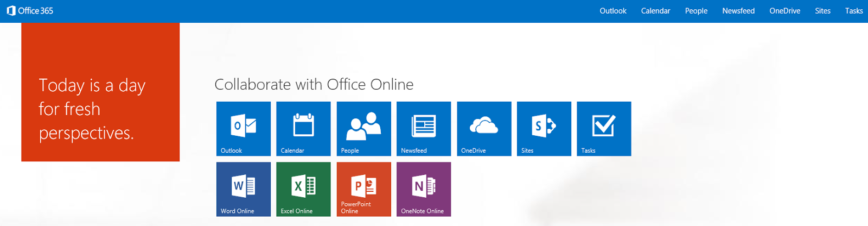
Task: Click the 'Collaborate with Office Online' heading
Action: tap(314, 84)
